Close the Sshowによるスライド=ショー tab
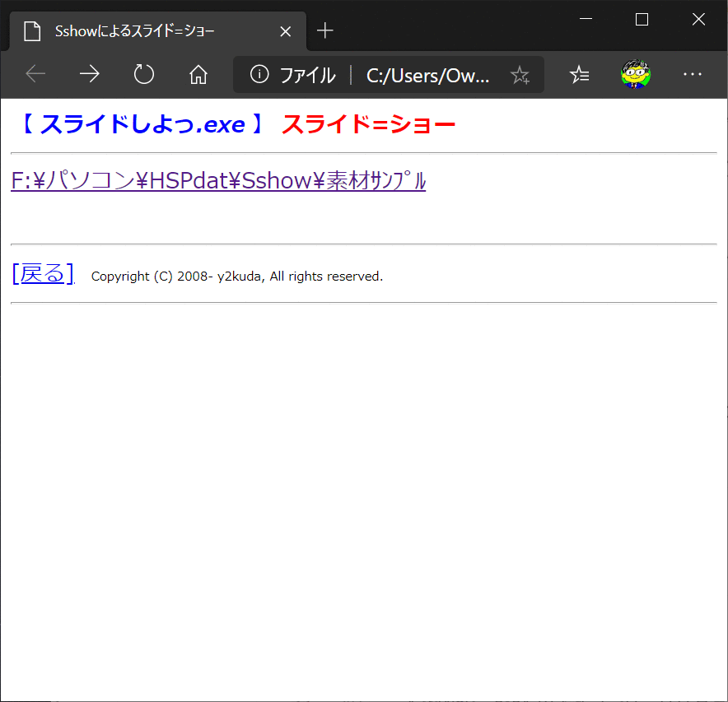This screenshot has width=728, height=702. point(286,31)
